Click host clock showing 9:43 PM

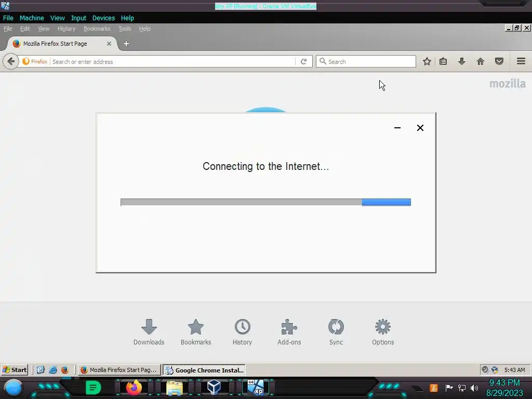[504, 383]
